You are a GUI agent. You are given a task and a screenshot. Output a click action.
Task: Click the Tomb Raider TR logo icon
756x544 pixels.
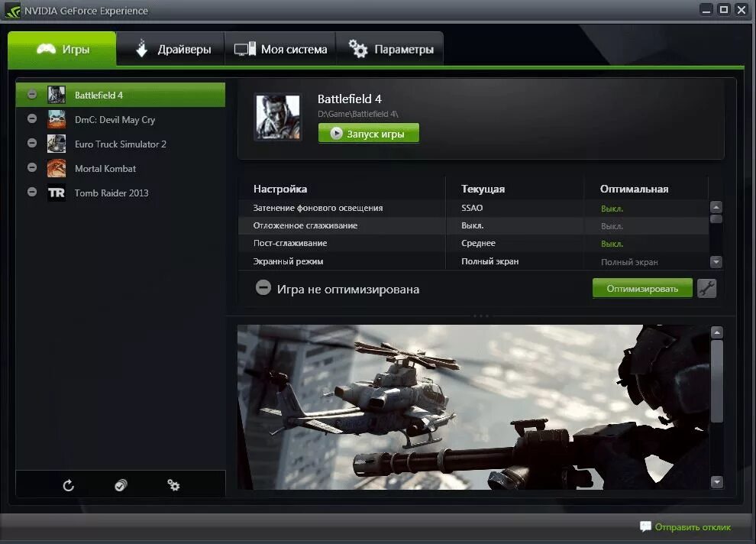[57, 193]
